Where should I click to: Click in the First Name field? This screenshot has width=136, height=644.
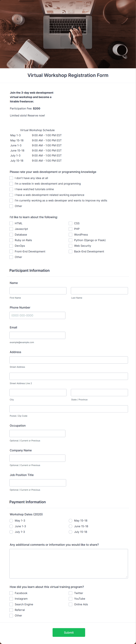pyautogui.click(x=38, y=291)
